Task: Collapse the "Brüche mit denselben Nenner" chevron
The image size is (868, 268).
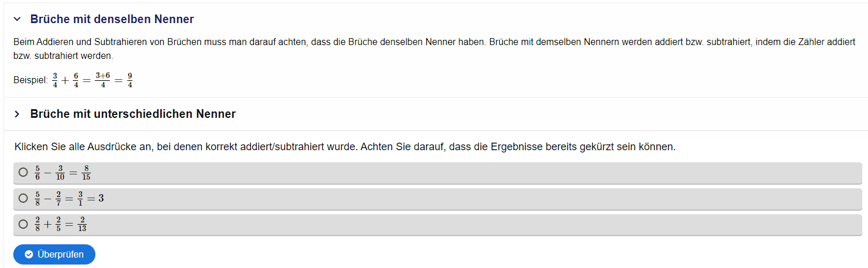Action: tap(17, 20)
